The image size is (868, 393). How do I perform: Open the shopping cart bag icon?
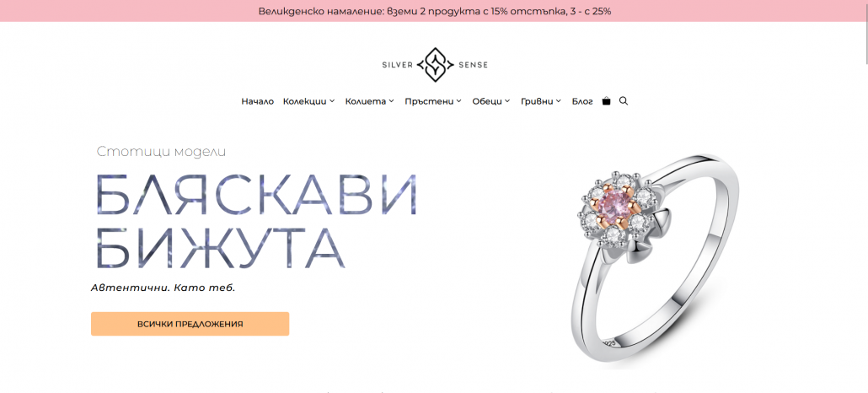coord(606,101)
